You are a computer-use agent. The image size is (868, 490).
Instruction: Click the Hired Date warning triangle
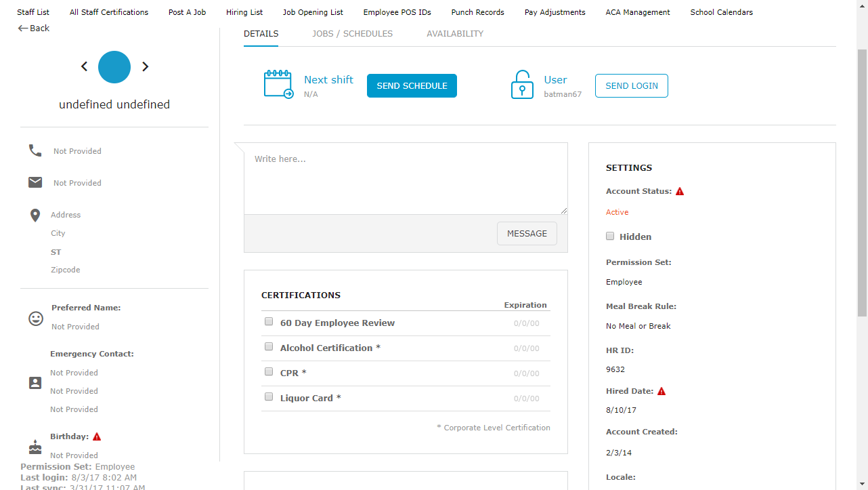tap(661, 391)
